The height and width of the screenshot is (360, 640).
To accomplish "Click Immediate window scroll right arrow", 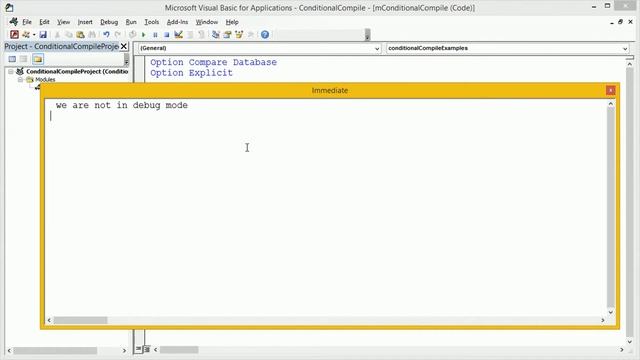I will click(x=602, y=320).
